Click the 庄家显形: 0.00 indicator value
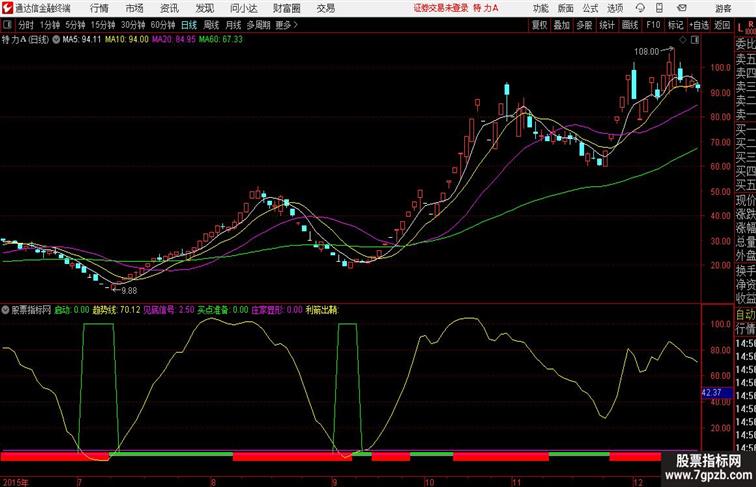The image size is (756, 487). [x=277, y=310]
